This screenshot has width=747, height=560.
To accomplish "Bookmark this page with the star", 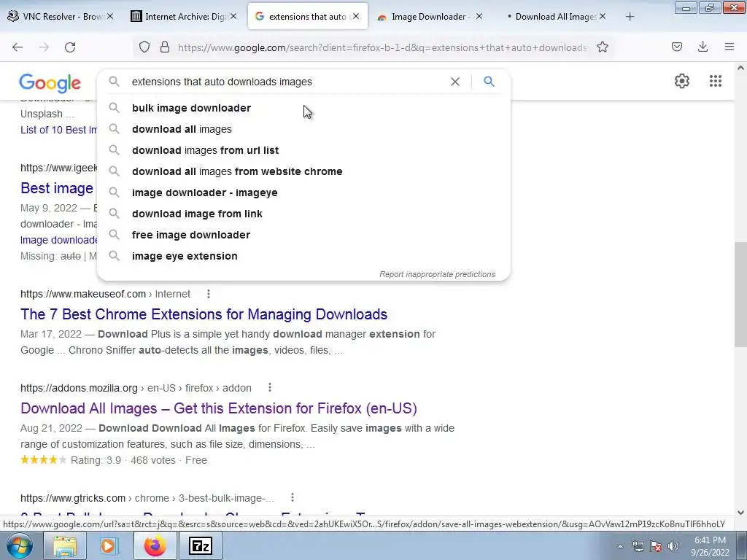I will pyautogui.click(x=603, y=47).
